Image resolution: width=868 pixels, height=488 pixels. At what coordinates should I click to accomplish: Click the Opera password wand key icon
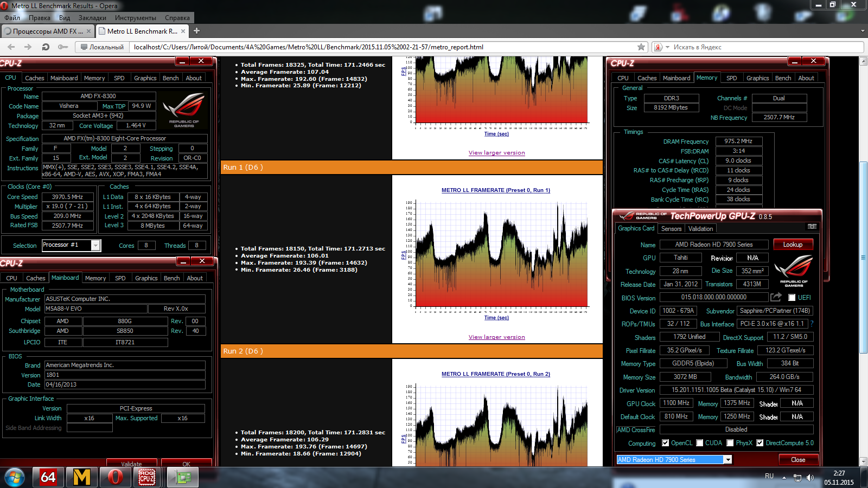click(x=63, y=47)
